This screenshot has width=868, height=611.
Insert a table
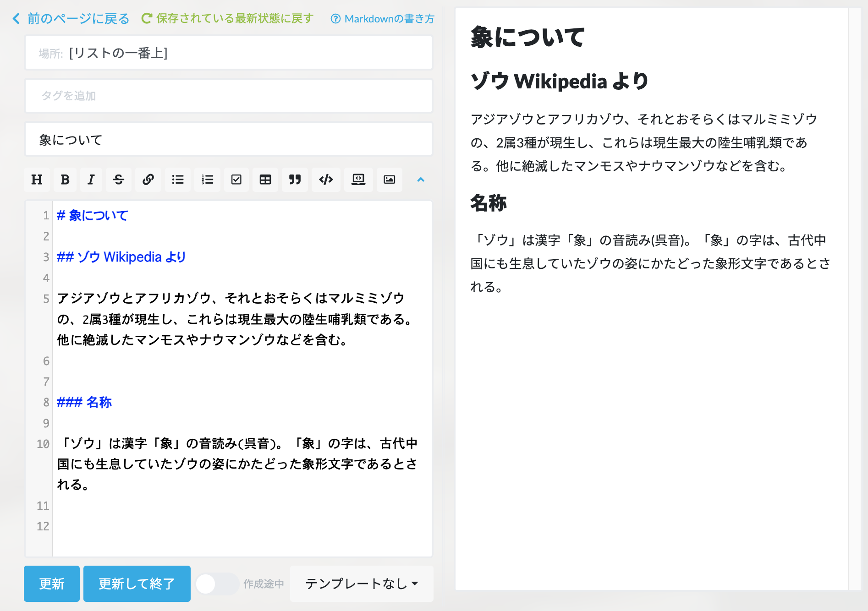click(x=265, y=180)
